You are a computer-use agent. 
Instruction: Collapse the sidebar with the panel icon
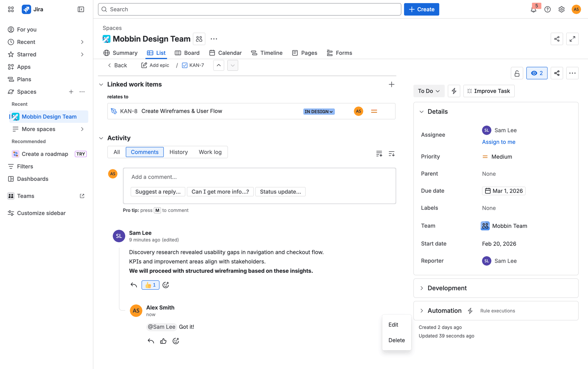tap(81, 9)
